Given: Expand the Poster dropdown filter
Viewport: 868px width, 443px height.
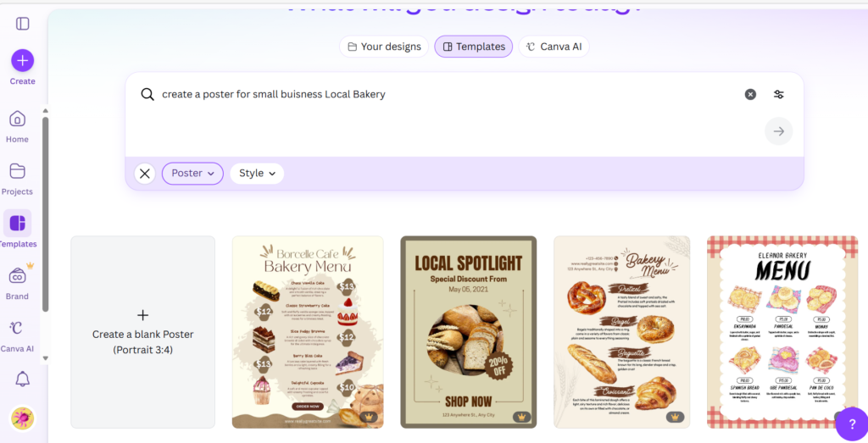Looking at the screenshot, I should tap(192, 173).
